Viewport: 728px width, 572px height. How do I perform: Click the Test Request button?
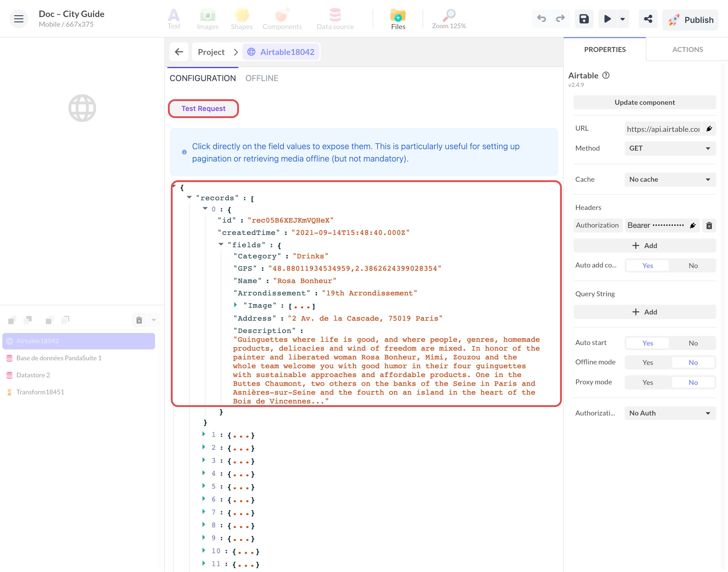pyautogui.click(x=203, y=109)
